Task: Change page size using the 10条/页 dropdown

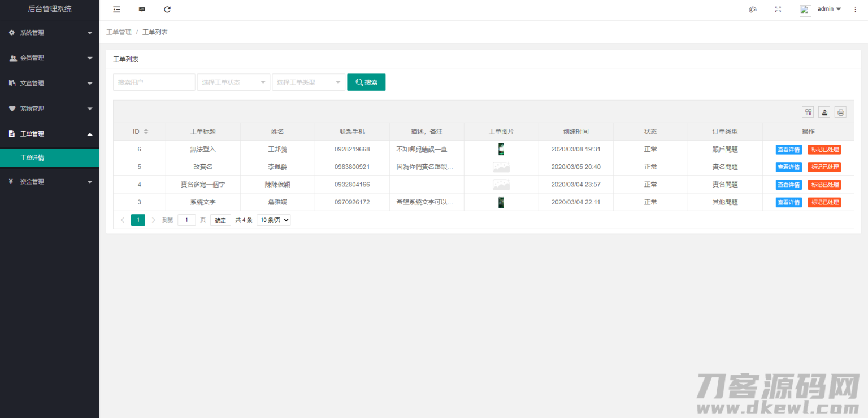Action: [274, 220]
